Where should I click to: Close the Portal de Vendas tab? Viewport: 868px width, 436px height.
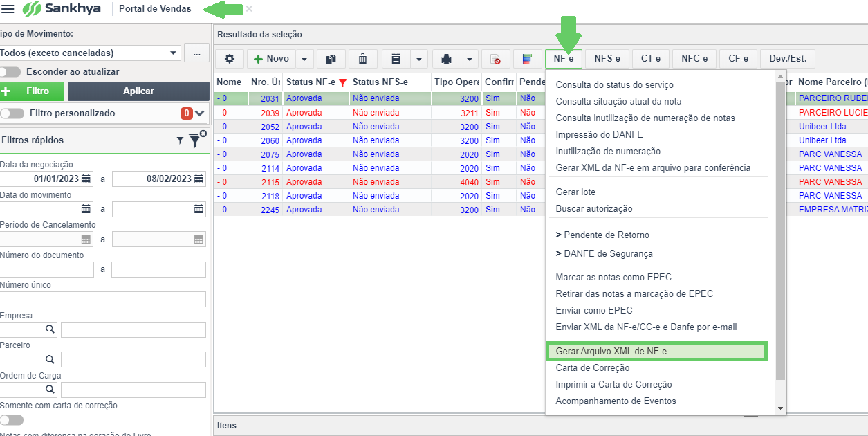(249, 9)
